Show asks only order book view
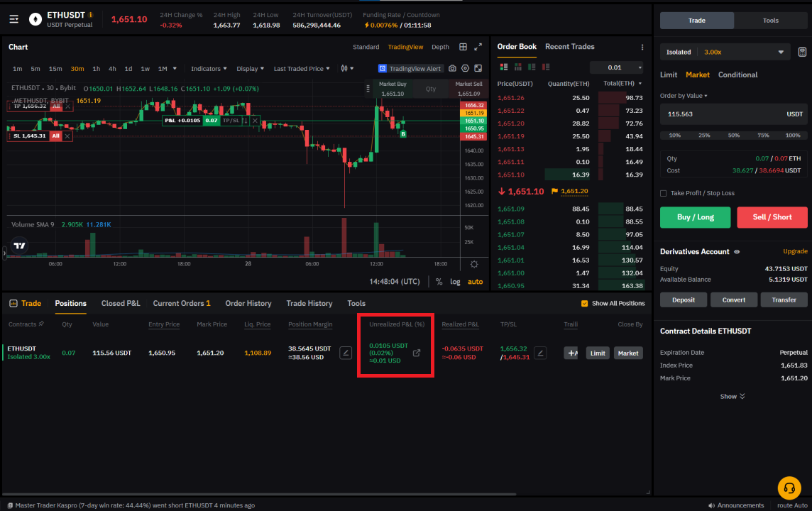The height and width of the screenshot is (511, 812). point(545,67)
